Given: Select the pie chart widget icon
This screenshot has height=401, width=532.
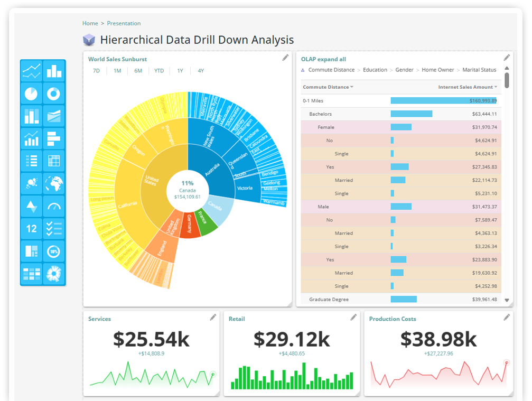Looking at the screenshot, I should click(31, 94).
